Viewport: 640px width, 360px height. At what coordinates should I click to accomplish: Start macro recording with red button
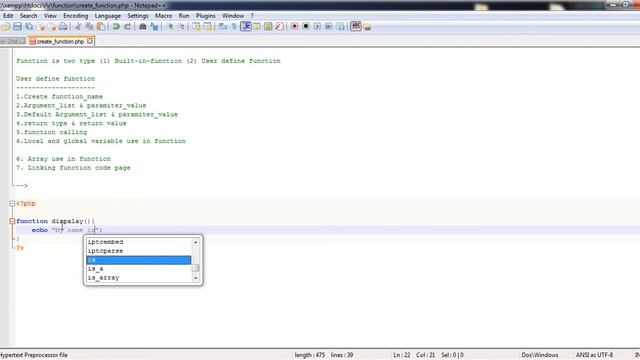(x=294, y=27)
